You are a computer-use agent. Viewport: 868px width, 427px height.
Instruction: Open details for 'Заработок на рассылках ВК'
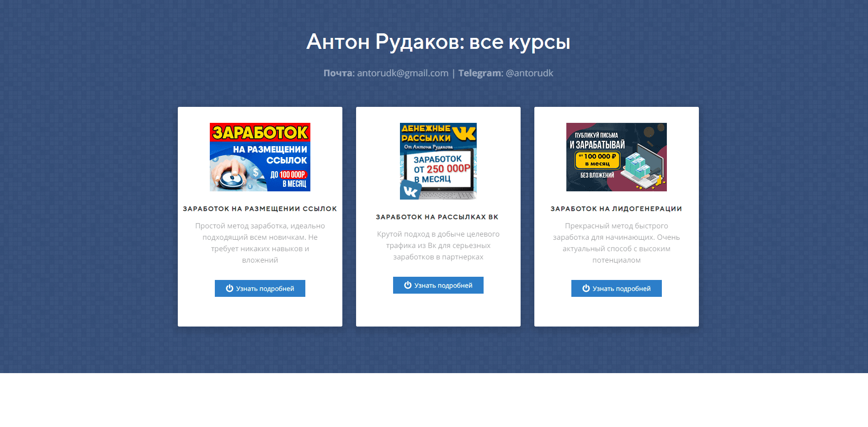tap(438, 285)
